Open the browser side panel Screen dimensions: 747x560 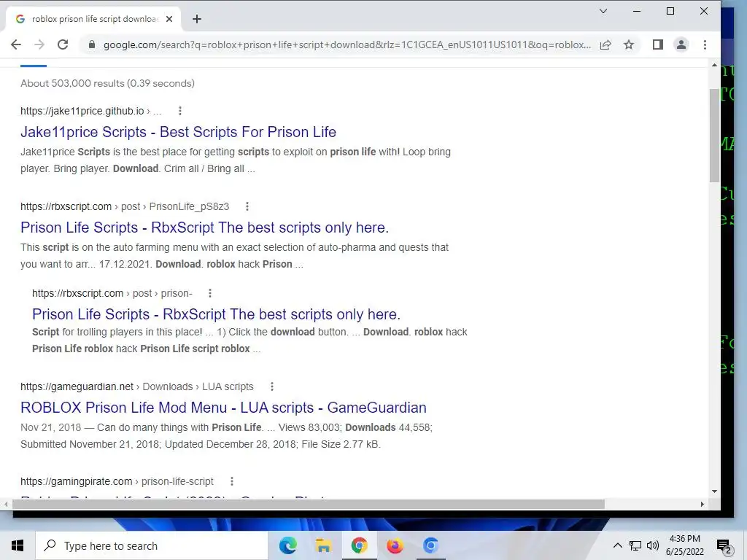pos(658,44)
